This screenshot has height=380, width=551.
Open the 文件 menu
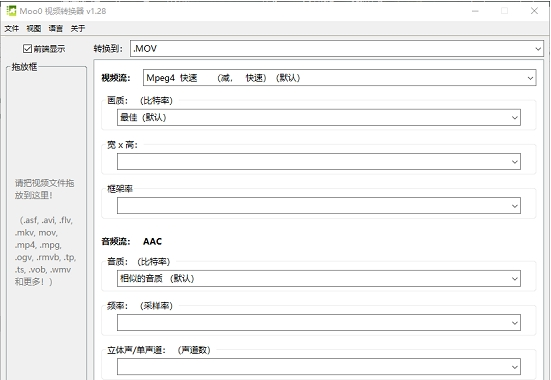12,28
